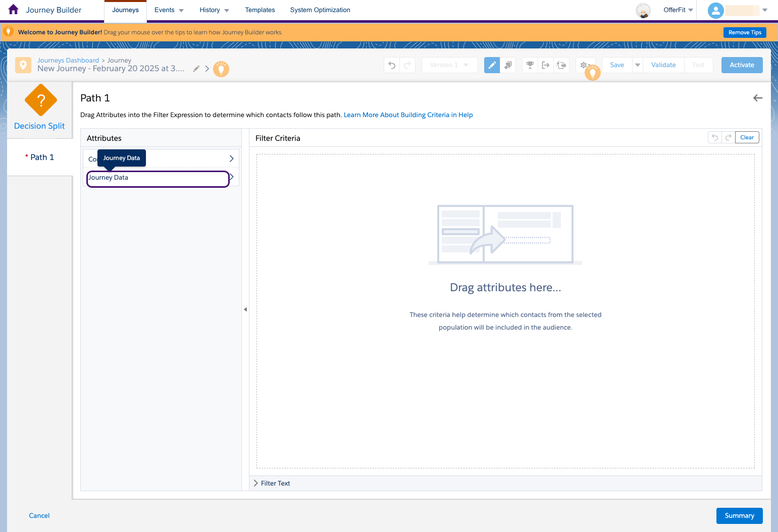Select the pencil edit mode icon
Image resolution: width=778 pixels, height=532 pixels.
[492, 65]
